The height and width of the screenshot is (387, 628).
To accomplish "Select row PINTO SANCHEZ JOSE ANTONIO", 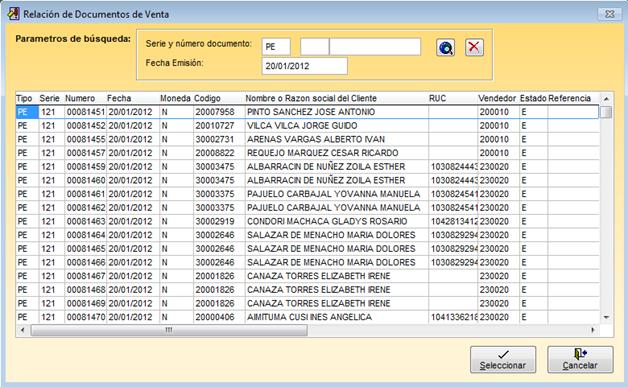I will click(308, 112).
